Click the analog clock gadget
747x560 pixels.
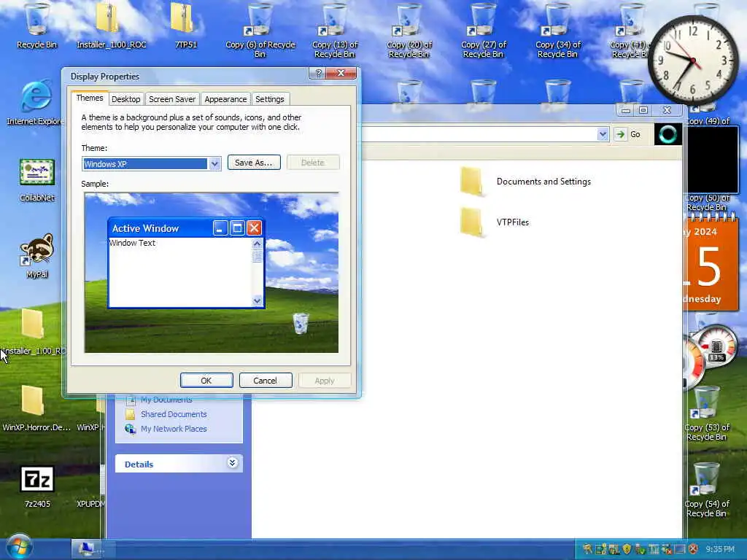pyautogui.click(x=693, y=61)
